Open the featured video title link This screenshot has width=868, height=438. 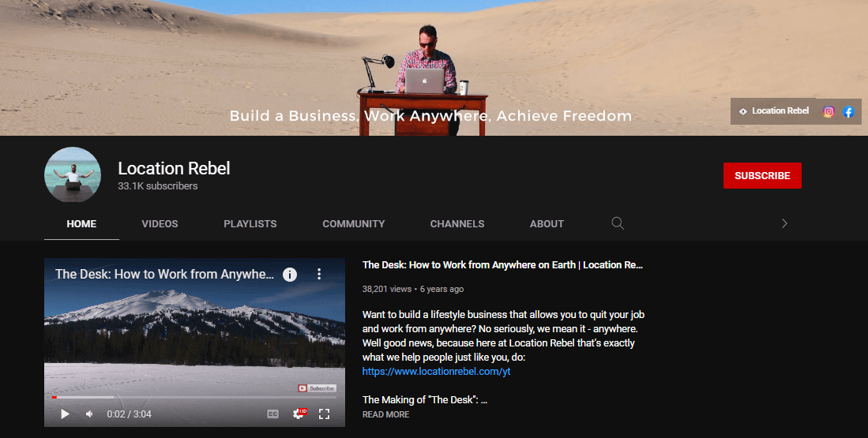502,265
